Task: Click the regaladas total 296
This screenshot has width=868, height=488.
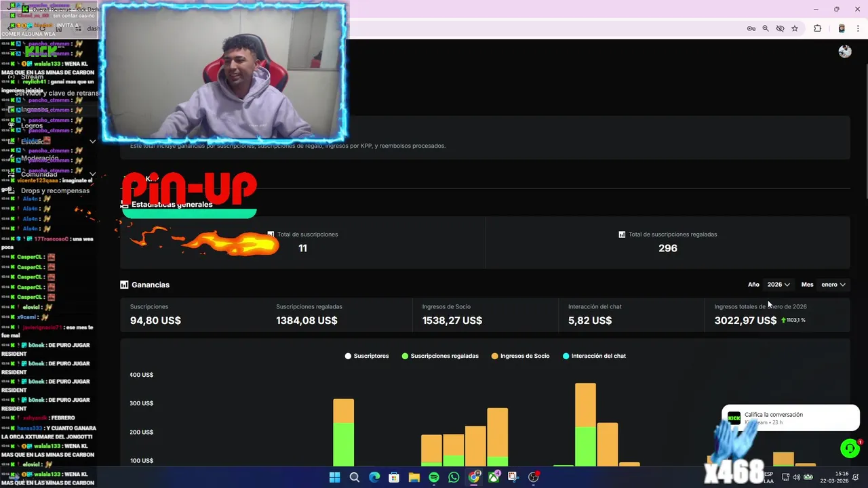Action: coord(668,248)
